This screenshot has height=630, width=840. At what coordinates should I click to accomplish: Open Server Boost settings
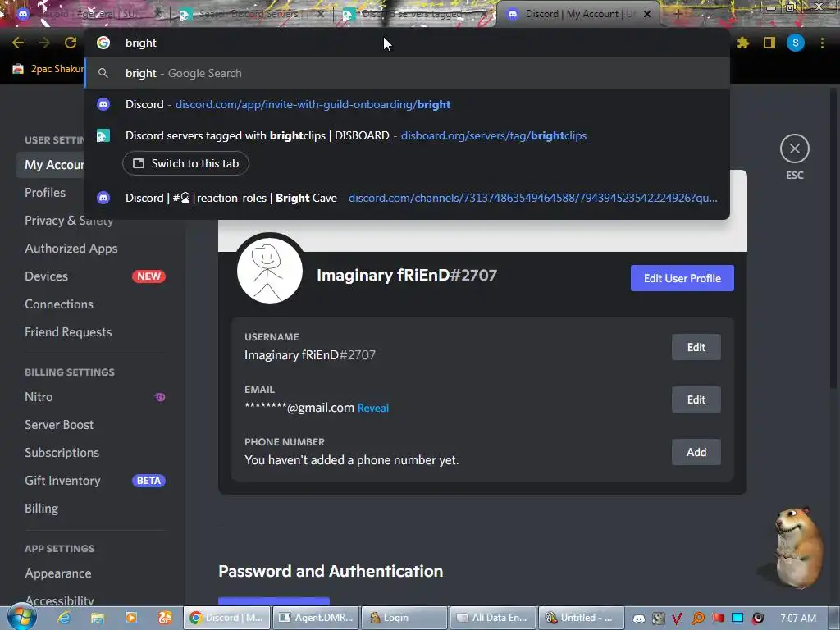[x=59, y=425]
